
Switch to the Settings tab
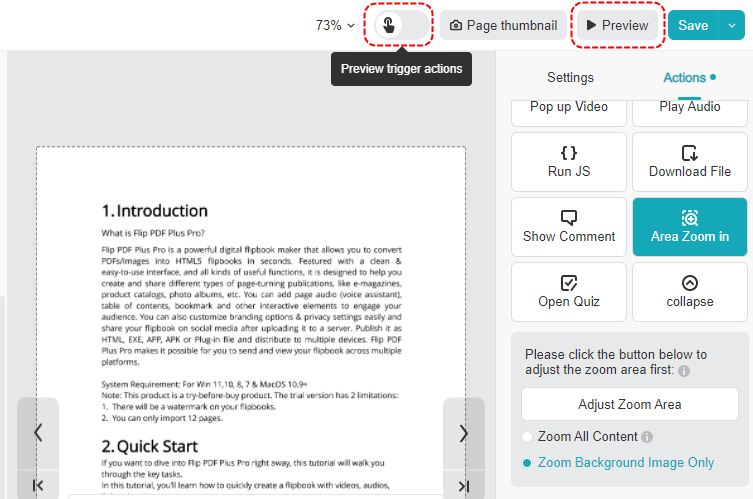570,77
